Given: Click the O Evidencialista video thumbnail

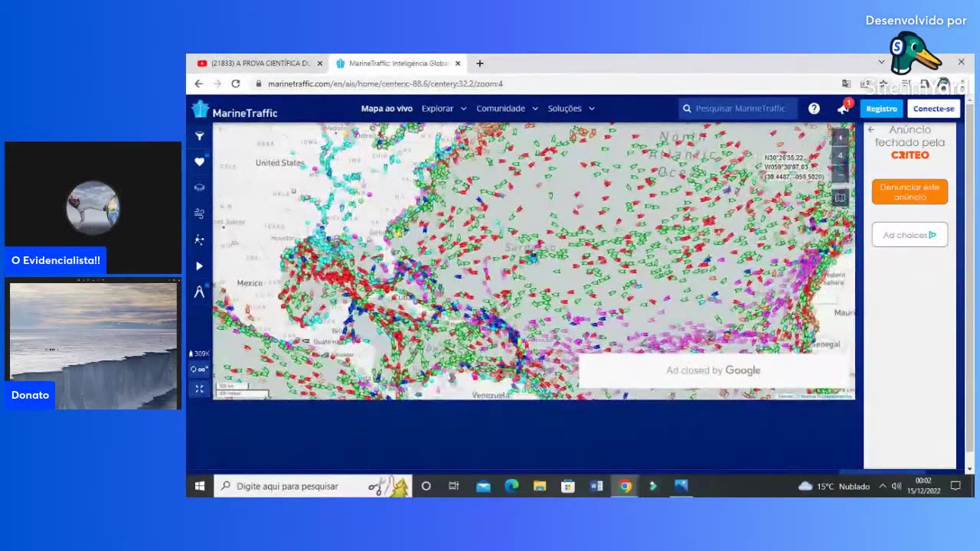Looking at the screenshot, I should [x=93, y=207].
